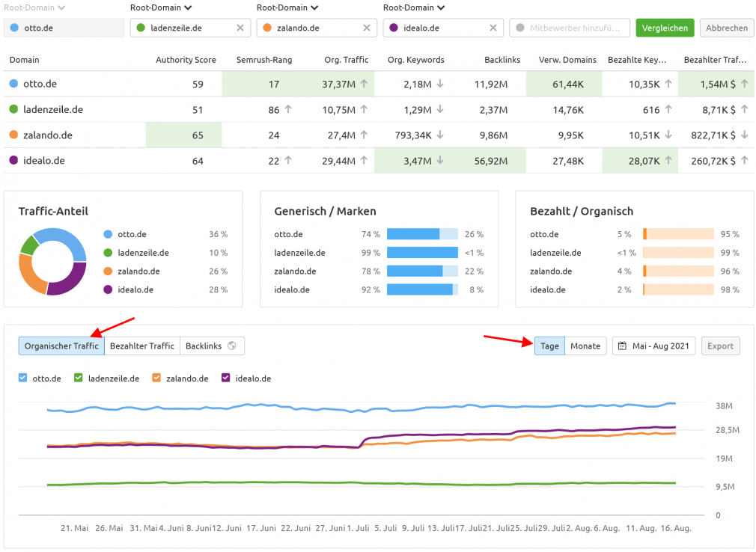
Task: Open zalando.de link in domain table
Action: click(48, 135)
